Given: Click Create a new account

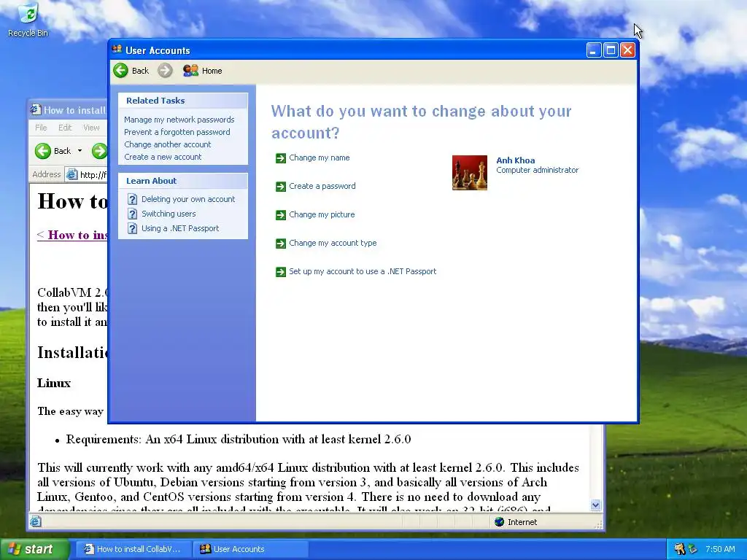Looking at the screenshot, I should coord(163,157).
